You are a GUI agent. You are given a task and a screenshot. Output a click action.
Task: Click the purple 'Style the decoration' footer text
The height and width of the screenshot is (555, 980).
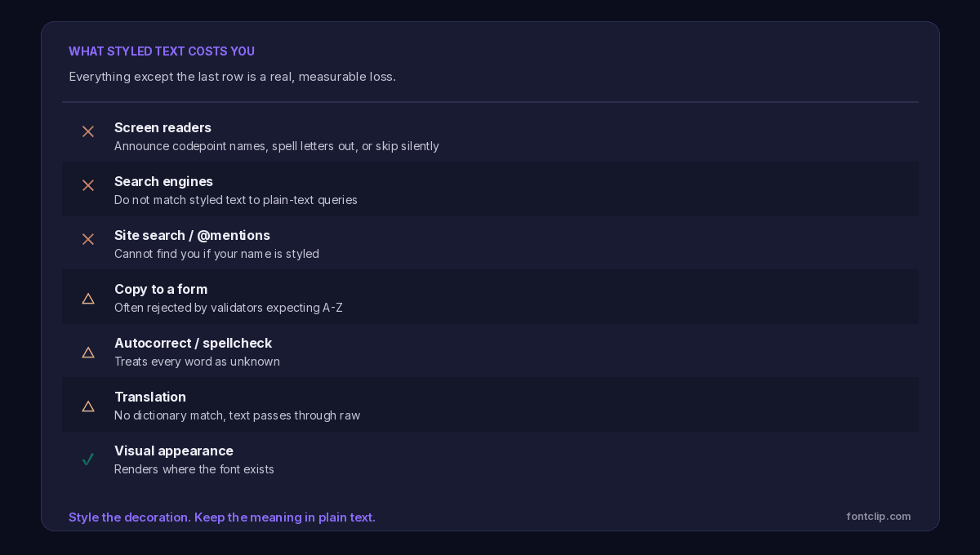pos(222,517)
